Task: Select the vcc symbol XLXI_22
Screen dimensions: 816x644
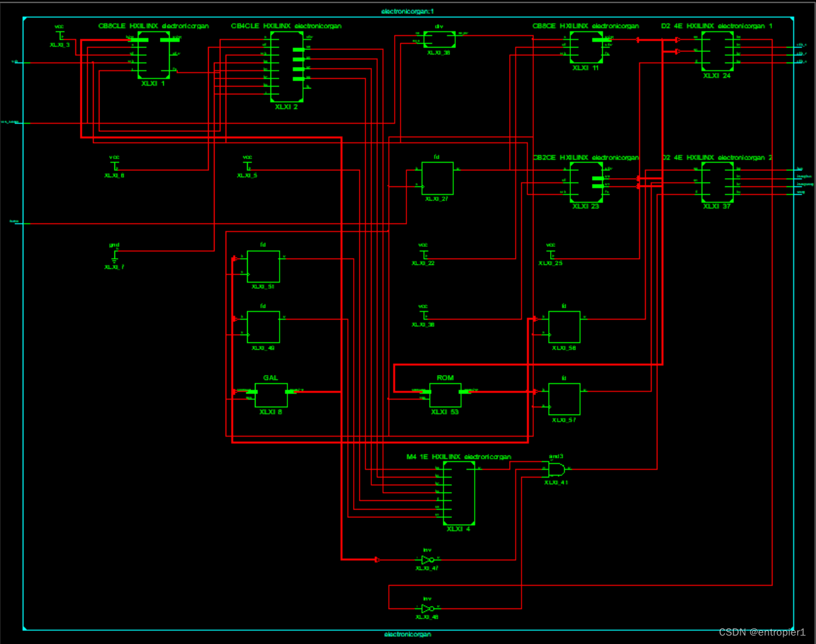Action: 423,253
